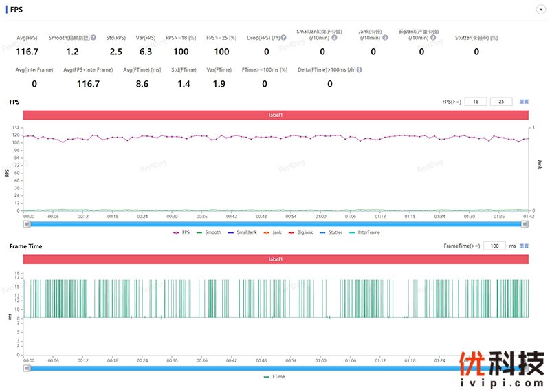
Task: Click help icon beside Delta(FTime)>100ms
Action: coord(360,69)
